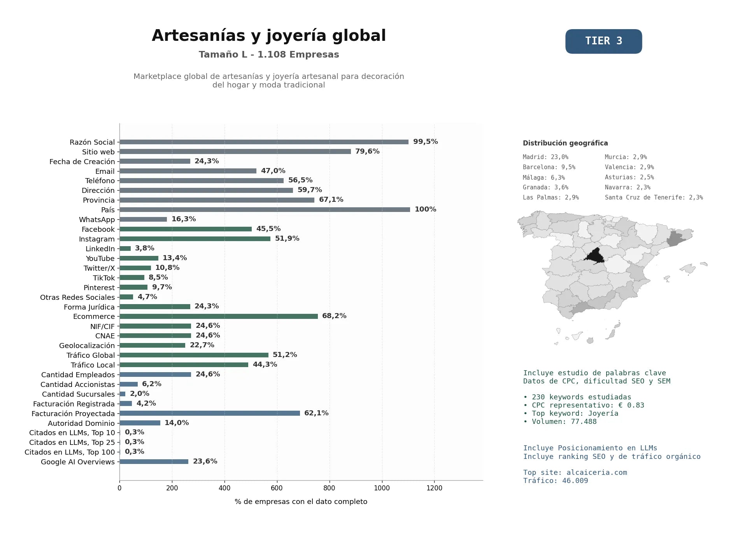Viewport: 747px width, 560px height.
Task: Click the 'Provincia' row label
Action: click(x=99, y=200)
